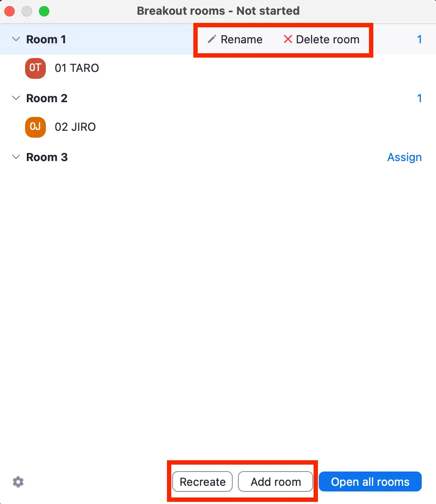436x504 pixels.
Task: Click the pencil icon beside Rename
Action: (212, 39)
